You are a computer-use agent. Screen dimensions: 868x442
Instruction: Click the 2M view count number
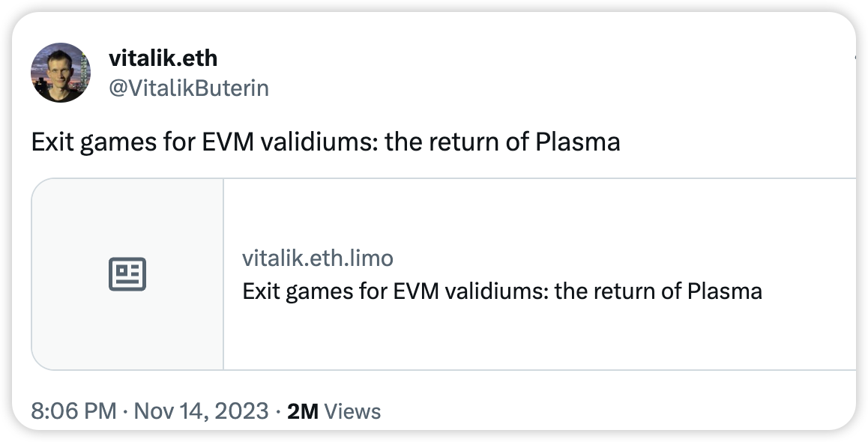[x=303, y=411]
